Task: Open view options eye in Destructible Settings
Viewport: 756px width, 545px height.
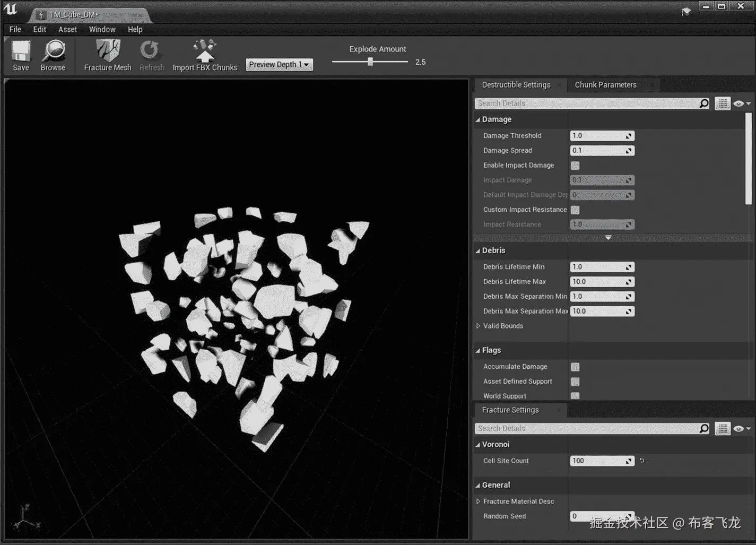Action: [742, 103]
